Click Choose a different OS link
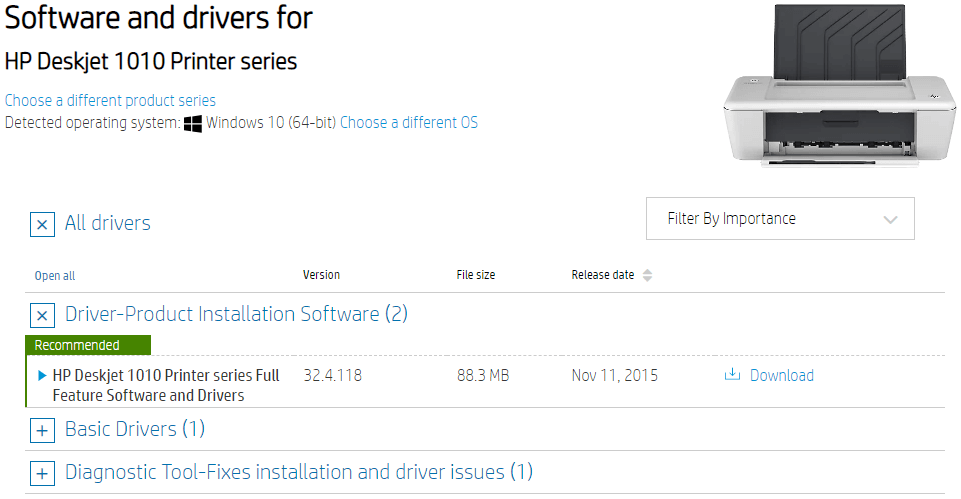Image resolution: width=961 pixels, height=499 pixels. (409, 123)
